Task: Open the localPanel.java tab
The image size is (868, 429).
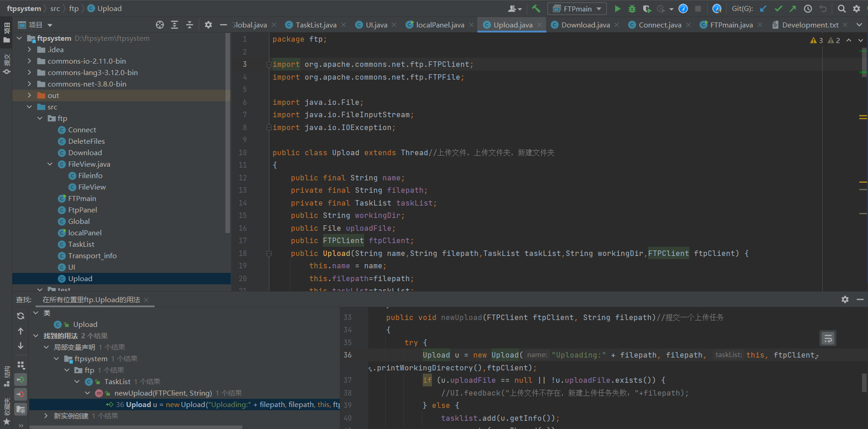Action: pos(440,25)
